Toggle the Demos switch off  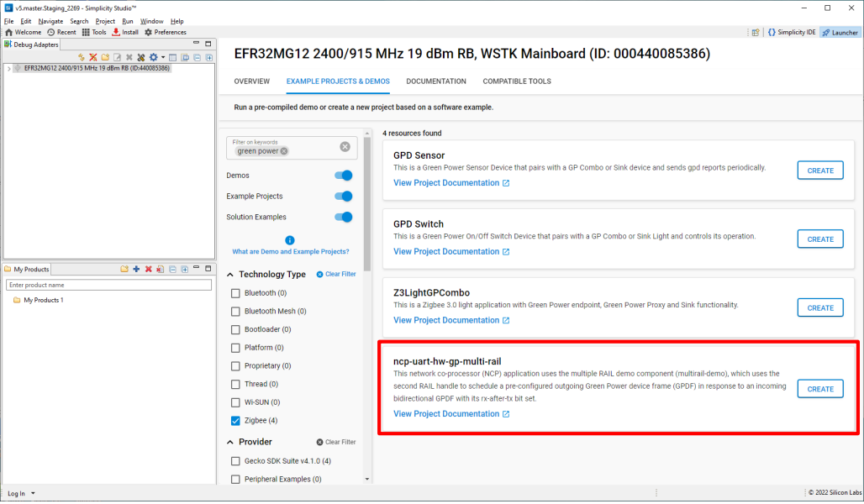tap(343, 176)
